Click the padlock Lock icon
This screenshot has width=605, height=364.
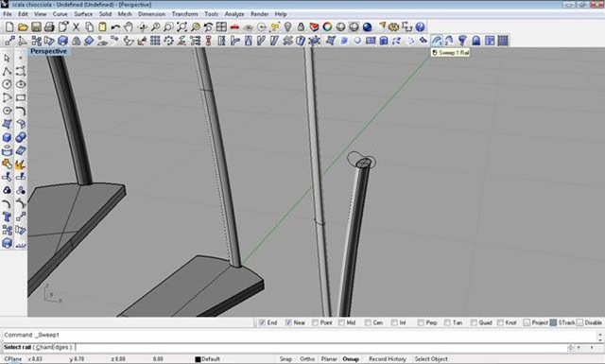click(x=301, y=27)
